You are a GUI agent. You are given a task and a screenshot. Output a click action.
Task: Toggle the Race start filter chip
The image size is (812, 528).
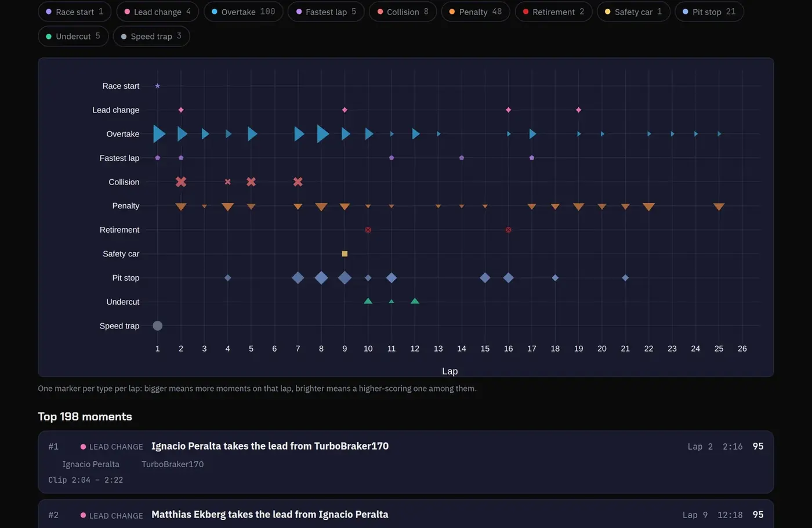pyautogui.click(x=75, y=12)
